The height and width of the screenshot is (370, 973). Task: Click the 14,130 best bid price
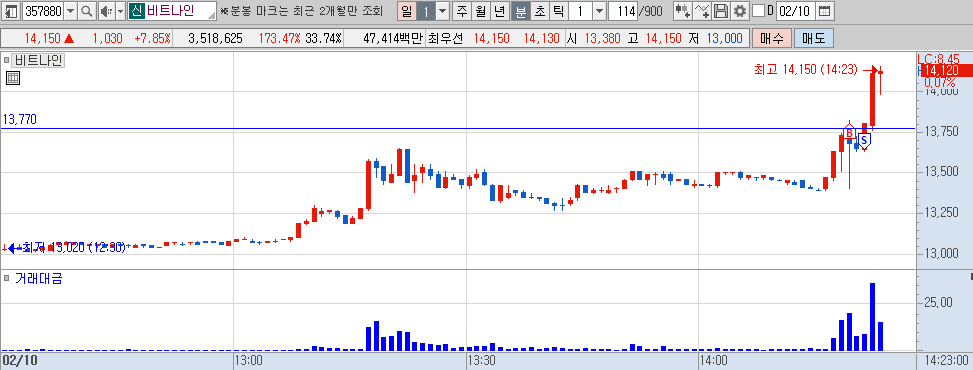pyautogui.click(x=541, y=38)
